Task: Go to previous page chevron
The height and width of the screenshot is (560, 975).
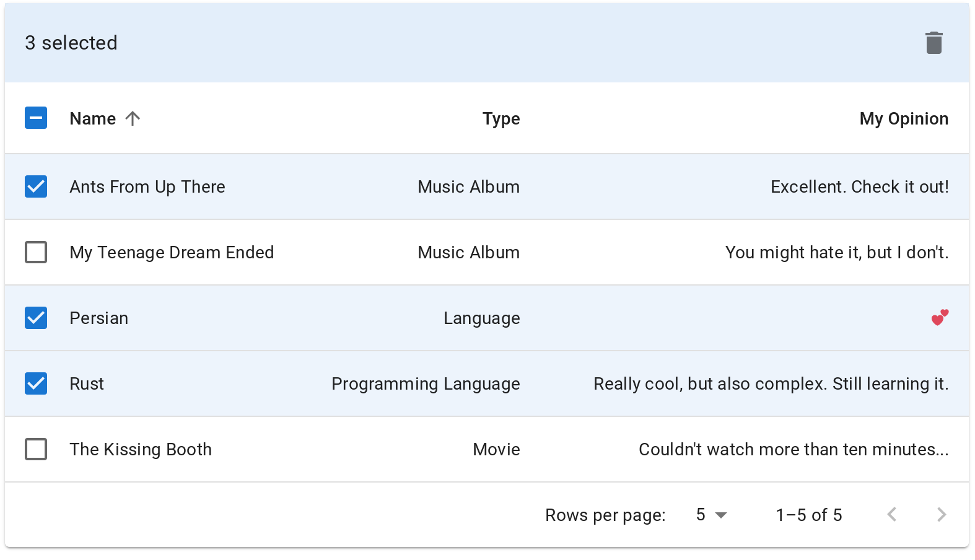Action: (x=892, y=514)
